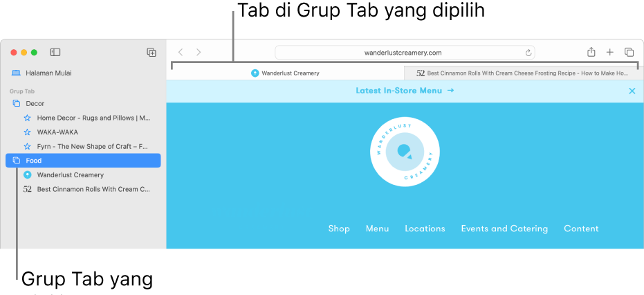The width and height of the screenshot is (644, 295).
Task: Close the Latest In-Store Menu banner
Action: pyautogui.click(x=632, y=91)
